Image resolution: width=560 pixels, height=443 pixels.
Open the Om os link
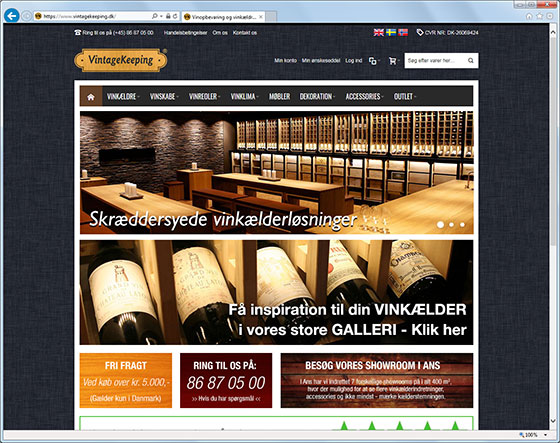[x=220, y=33]
